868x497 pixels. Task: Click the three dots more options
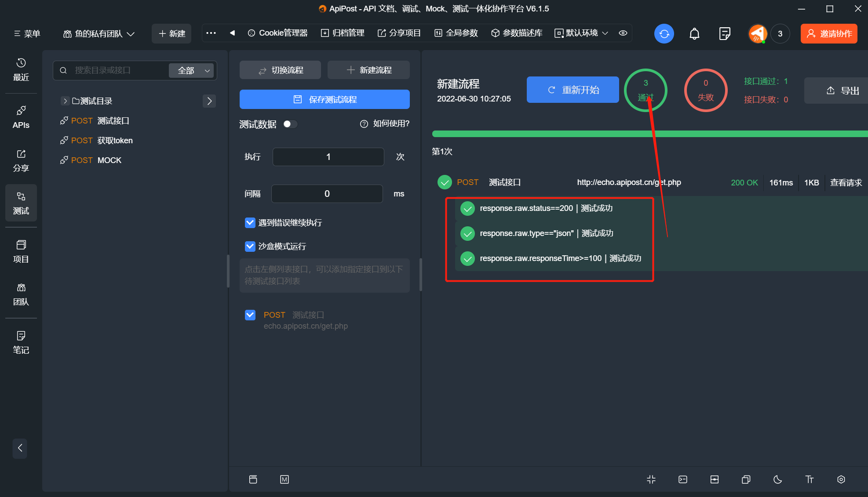click(211, 33)
